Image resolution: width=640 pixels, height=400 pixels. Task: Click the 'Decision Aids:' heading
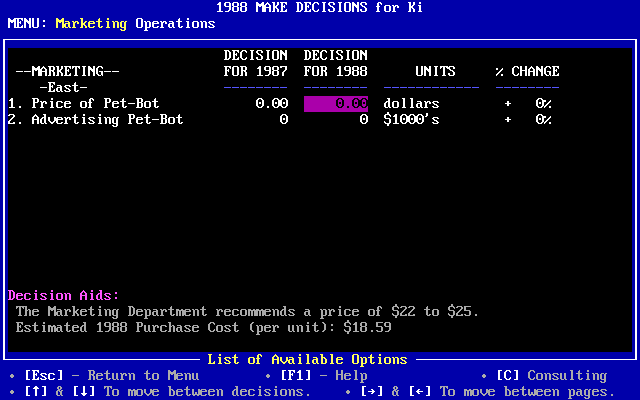pos(63,296)
